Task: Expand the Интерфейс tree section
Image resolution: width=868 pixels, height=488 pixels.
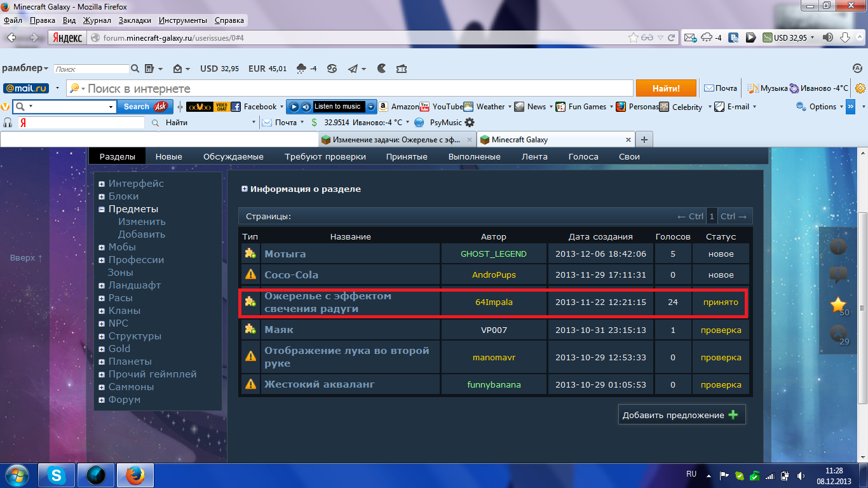Action: pyautogui.click(x=102, y=184)
